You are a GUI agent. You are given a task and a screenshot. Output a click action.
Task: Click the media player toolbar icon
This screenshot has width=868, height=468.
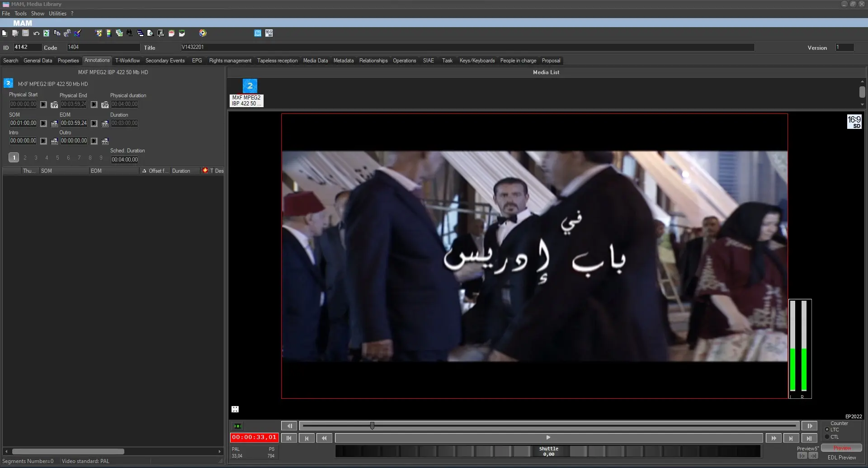coord(203,33)
